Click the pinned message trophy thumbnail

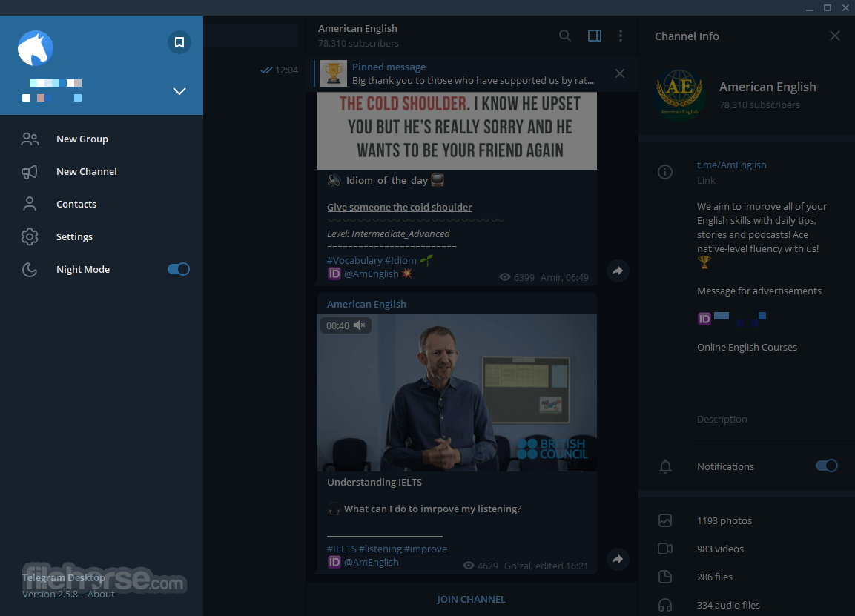pyautogui.click(x=334, y=73)
